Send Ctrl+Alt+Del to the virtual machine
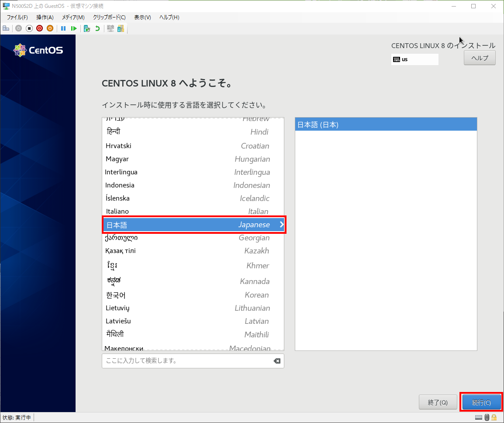The height and width of the screenshot is (423, 504). (x=6, y=28)
